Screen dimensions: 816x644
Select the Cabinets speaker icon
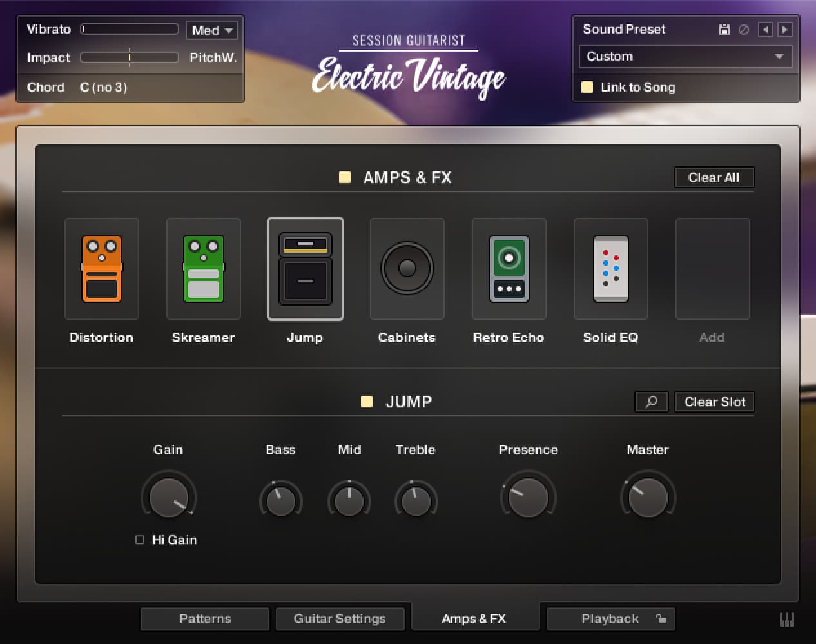[407, 269]
